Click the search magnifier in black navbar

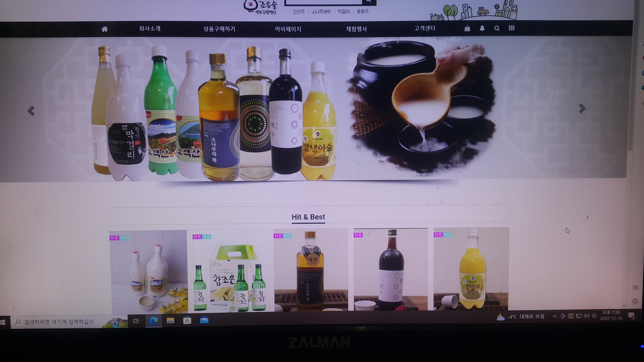tap(497, 28)
